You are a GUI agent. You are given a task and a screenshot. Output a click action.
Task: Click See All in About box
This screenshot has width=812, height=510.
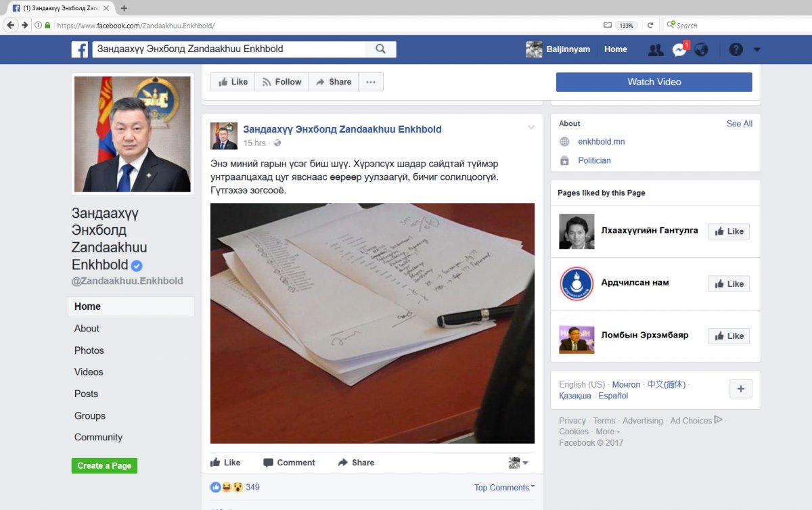(740, 124)
